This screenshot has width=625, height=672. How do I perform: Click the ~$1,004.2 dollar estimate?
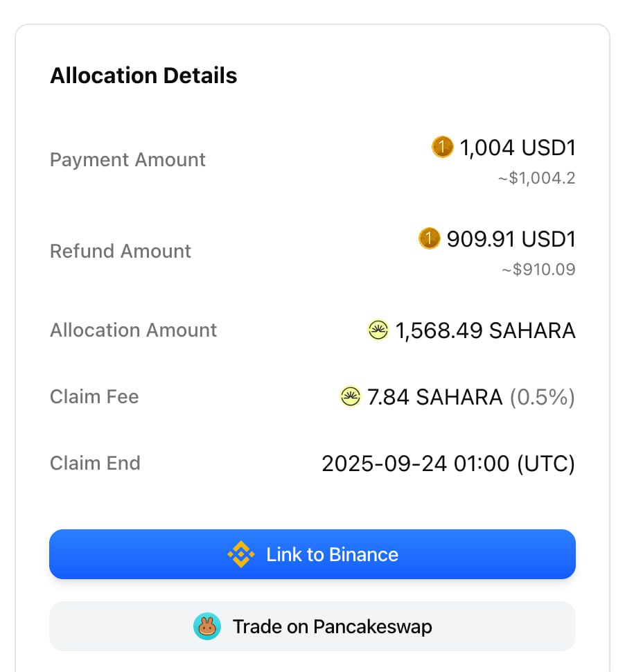537,178
